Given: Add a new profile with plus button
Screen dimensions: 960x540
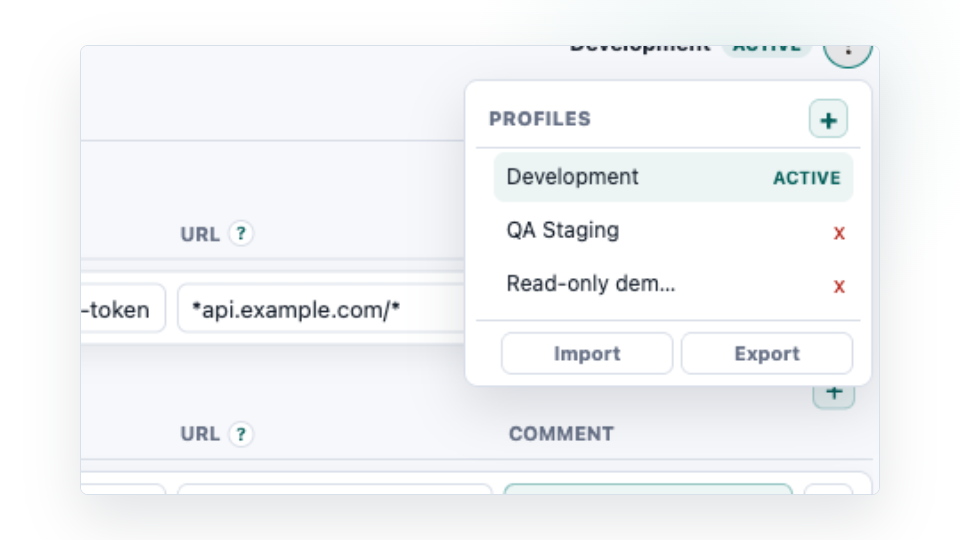Looking at the screenshot, I should (x=828, y=119).
